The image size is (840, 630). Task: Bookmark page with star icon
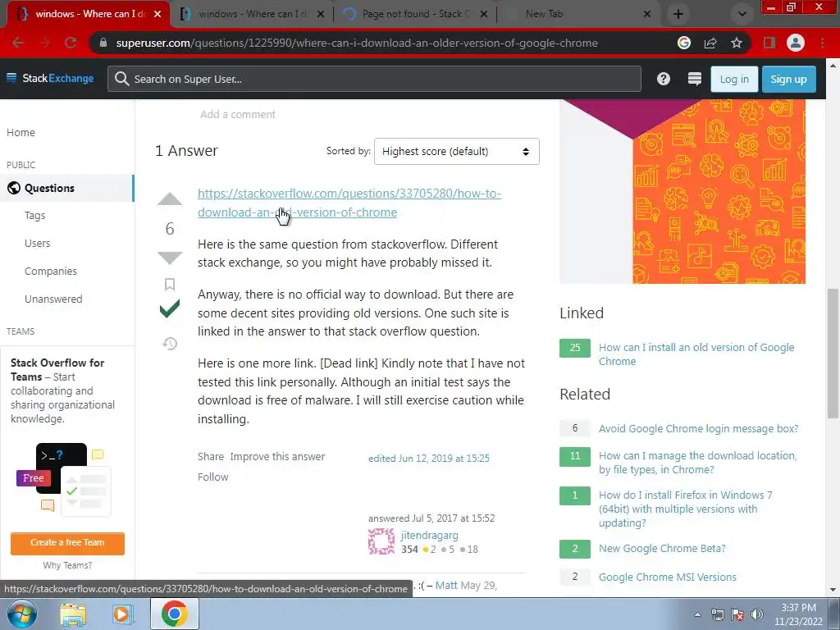737,43
